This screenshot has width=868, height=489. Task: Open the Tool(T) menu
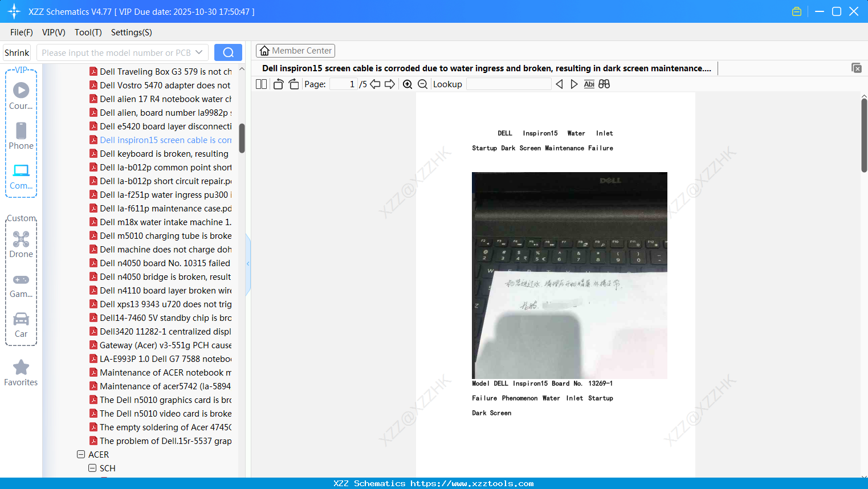click(x=88, y=32)
